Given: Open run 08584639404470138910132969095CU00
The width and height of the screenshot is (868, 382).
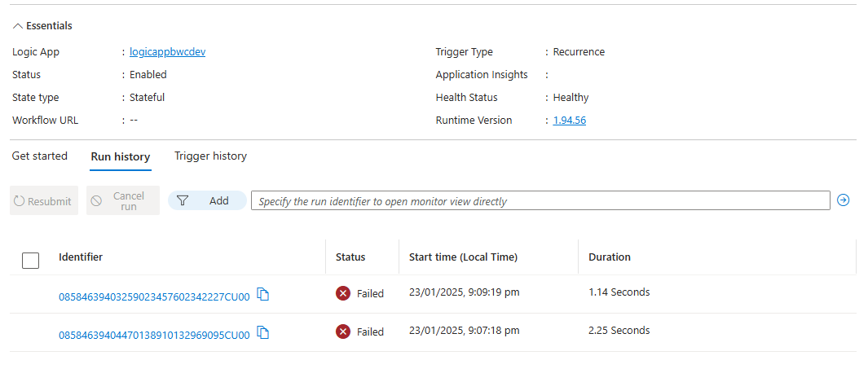Looking at the screenshot, I should (x=154, y=335).
